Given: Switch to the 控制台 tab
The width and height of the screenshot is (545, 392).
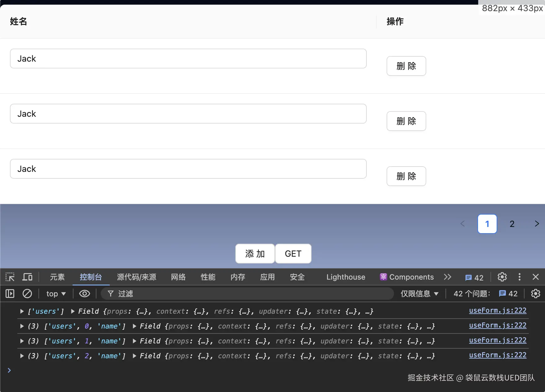Looking at the screenshot, I should click(91, 277).
